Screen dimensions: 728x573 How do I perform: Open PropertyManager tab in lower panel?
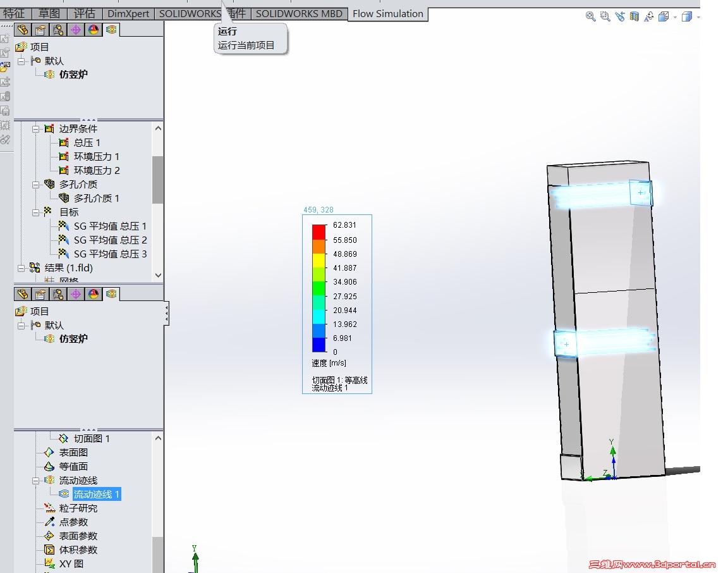(x=40, y=295)
